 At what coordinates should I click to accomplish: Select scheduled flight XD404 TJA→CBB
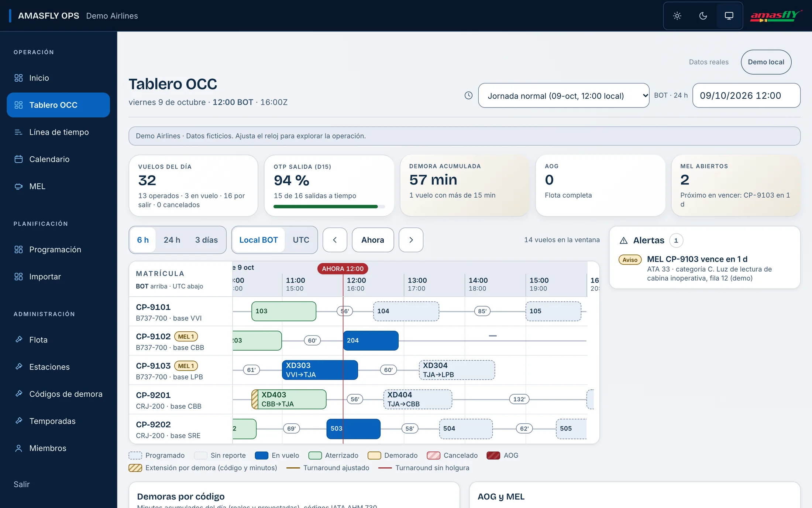[418, 399]
